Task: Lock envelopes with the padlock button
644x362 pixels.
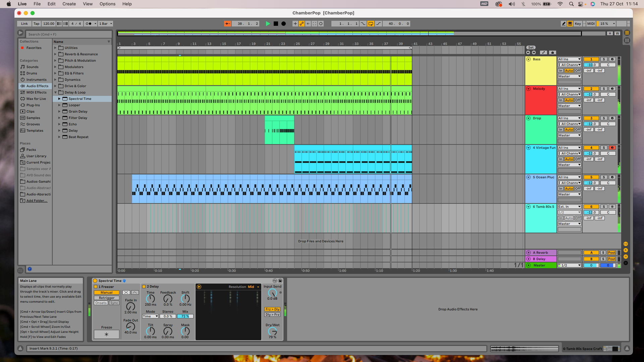Action: point(552,53)
